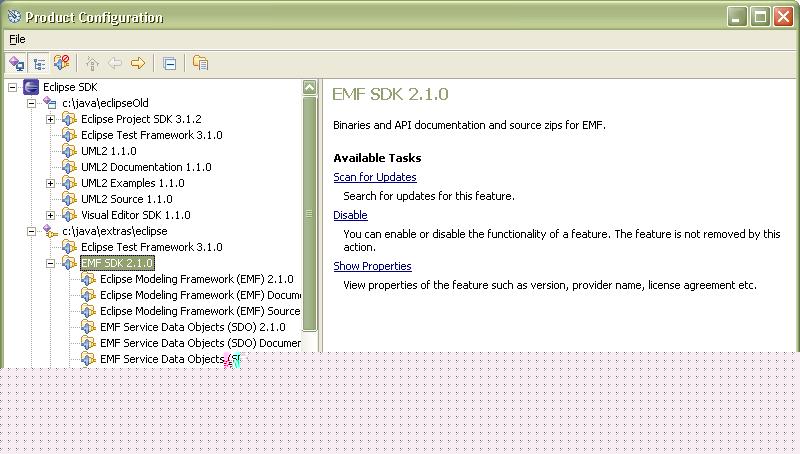Click the Eclipse SDK root icon
This screenshot has height=454, width=800.
31,87
